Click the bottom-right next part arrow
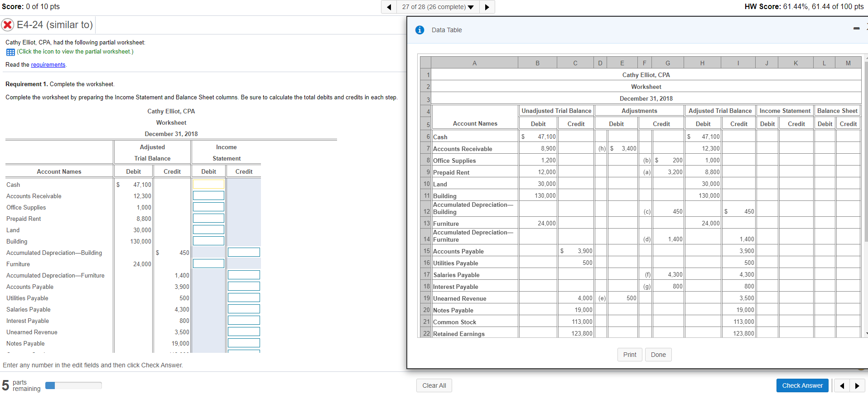Image resolution: width=868 pixels, height=395 pixels. [857, 385]
